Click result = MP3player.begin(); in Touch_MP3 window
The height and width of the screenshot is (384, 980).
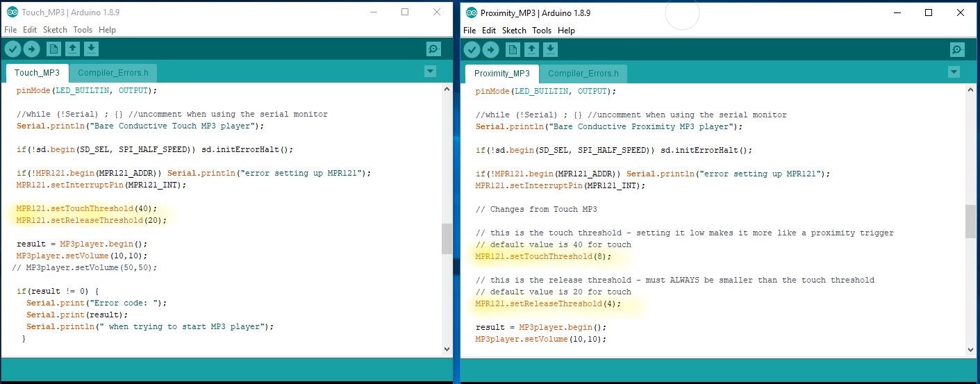click(82, 244)
